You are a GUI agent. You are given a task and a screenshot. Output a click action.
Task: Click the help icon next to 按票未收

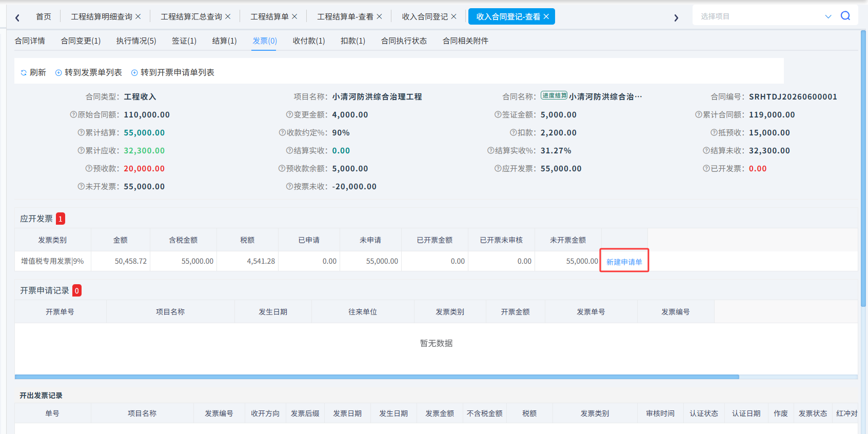click(x=289, y=187)
